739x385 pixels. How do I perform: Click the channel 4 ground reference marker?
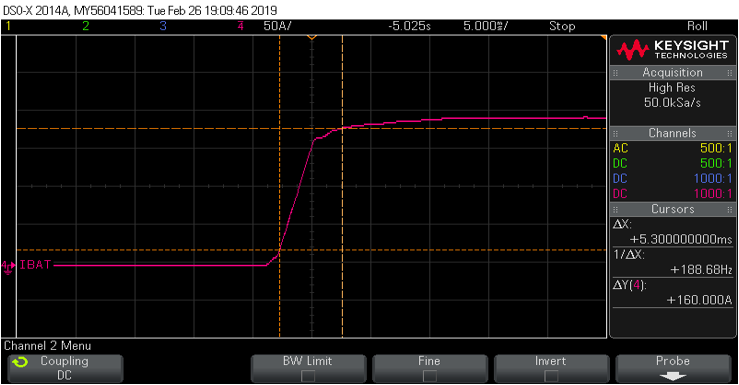click(x=8, y=267)
